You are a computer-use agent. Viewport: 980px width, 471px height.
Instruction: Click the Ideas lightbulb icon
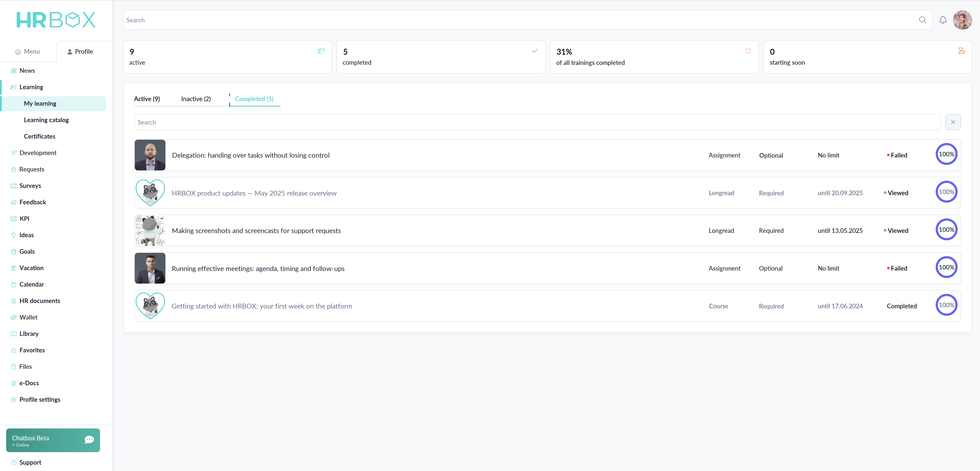click(x=14, y=235)
